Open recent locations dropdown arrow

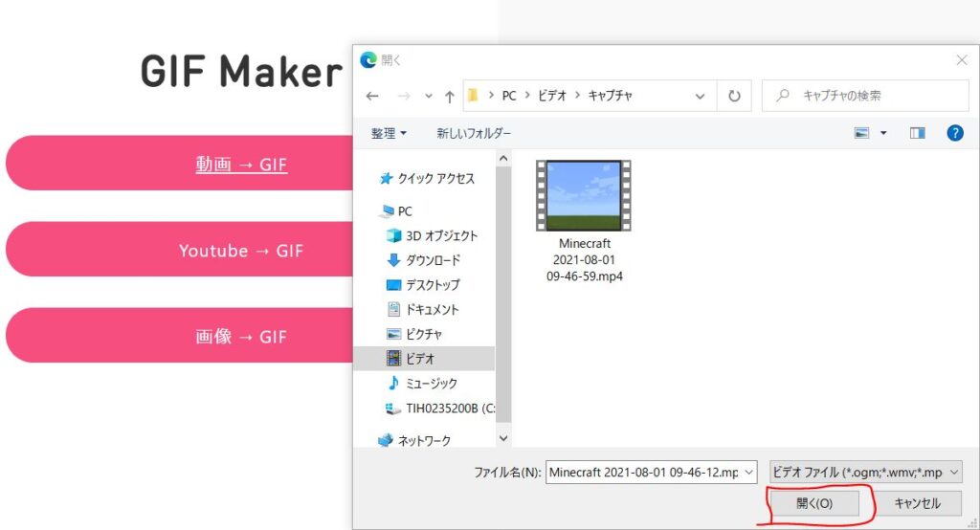[x=428, y=97]
